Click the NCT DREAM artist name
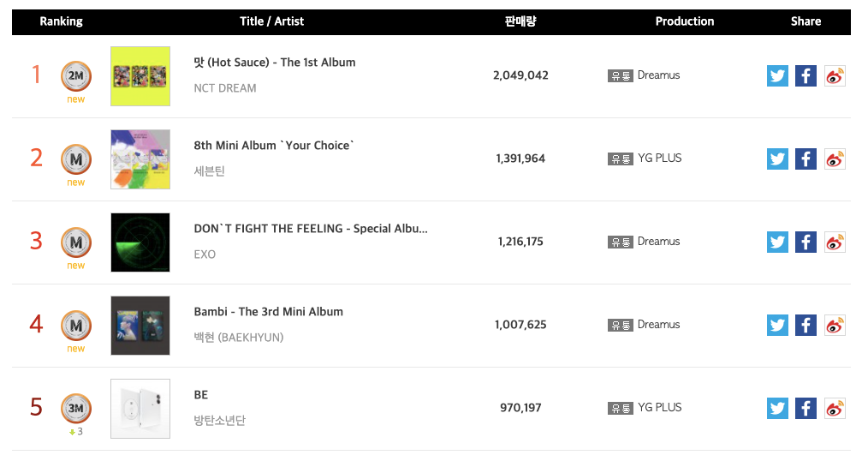 click(225, 88)
